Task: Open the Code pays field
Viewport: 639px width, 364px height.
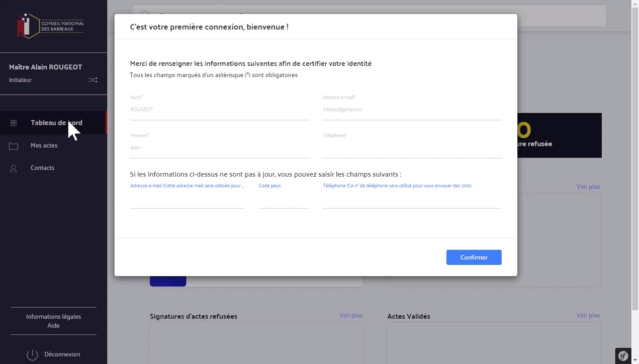Action: click(x=283, y=200)
